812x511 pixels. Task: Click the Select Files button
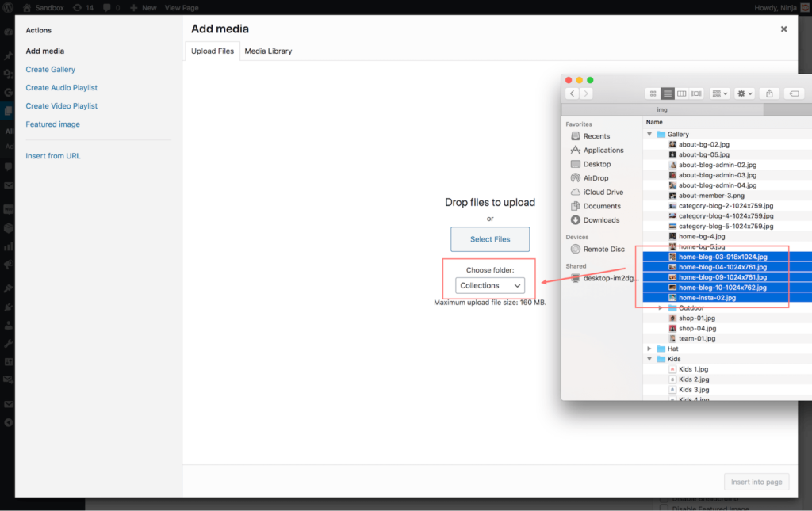point(489,238)
